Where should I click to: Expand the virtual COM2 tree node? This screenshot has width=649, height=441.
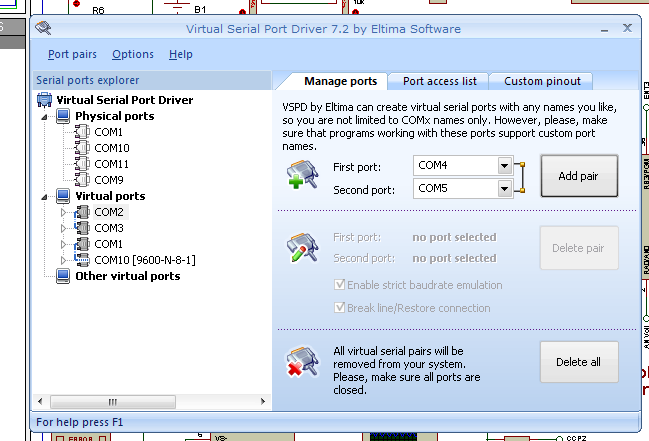[x=63, y=212]
